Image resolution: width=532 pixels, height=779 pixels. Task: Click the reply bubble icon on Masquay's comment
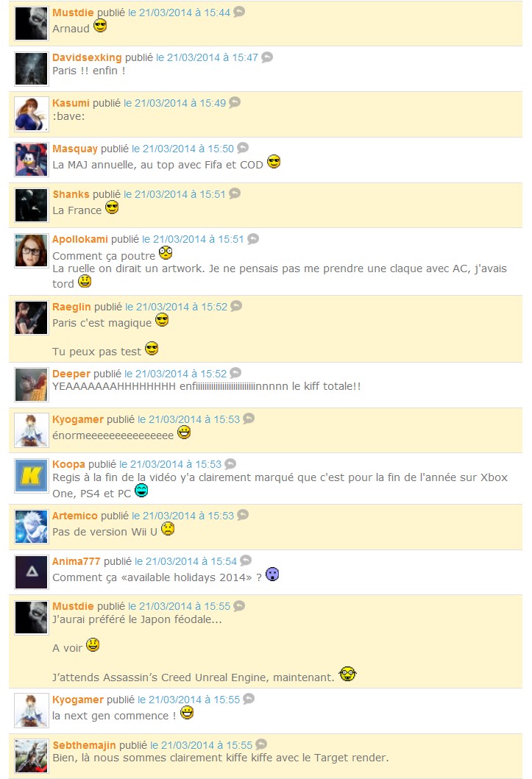coord(242,148)
